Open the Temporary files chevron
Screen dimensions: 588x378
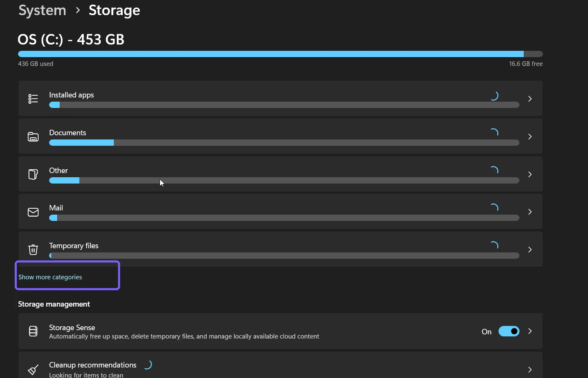pyautogui.click(x=530, y=249)
